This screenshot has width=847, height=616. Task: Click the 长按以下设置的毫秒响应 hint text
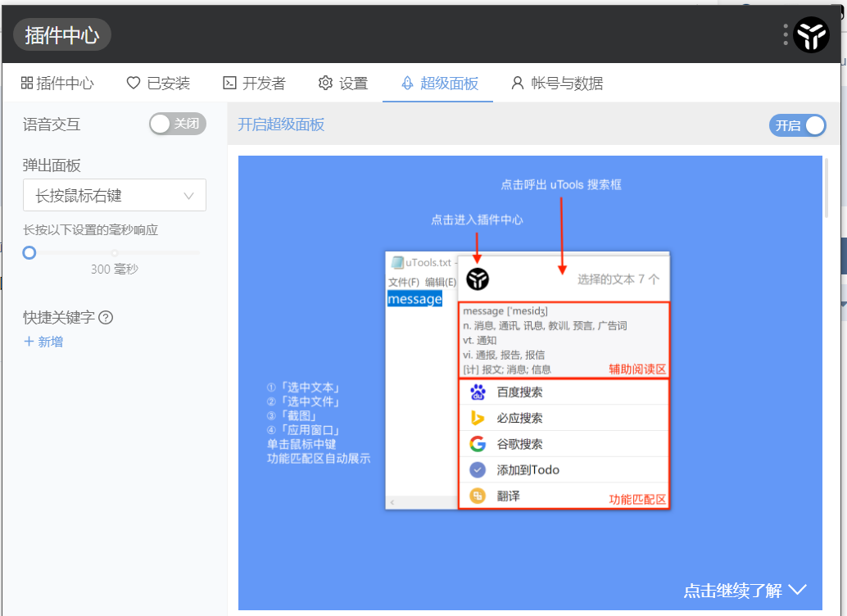[91, 230]
